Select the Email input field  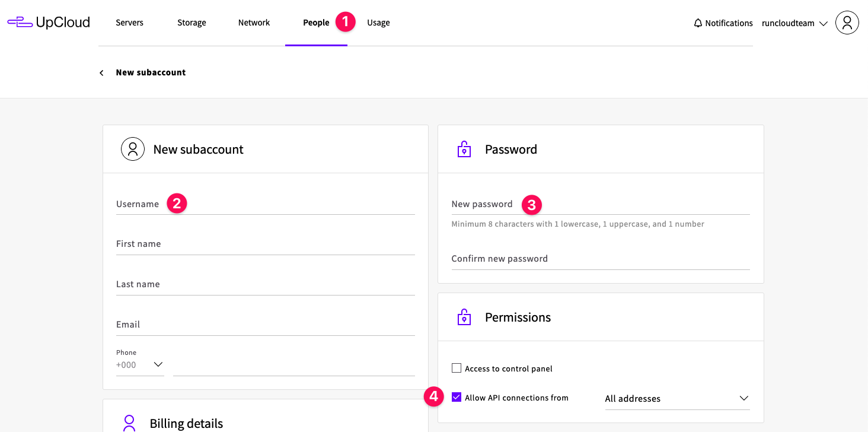click(x=265, y=325)
